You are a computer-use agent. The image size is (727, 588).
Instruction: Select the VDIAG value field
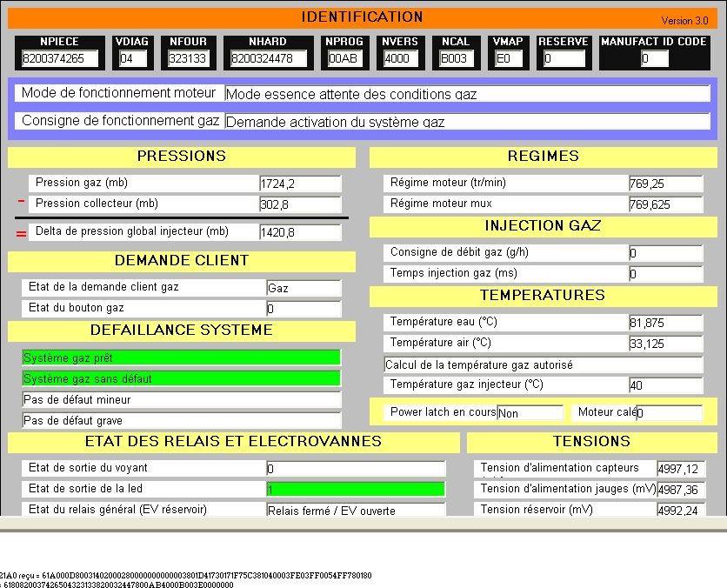[133, 59]
